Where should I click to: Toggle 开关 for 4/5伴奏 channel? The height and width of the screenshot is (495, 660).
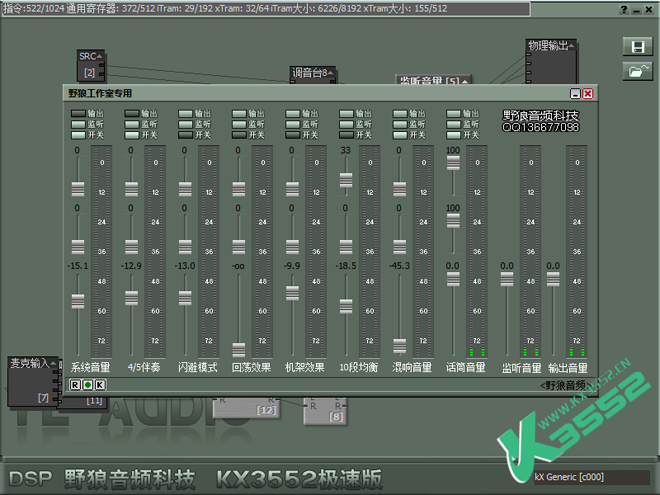coord(132,135)
